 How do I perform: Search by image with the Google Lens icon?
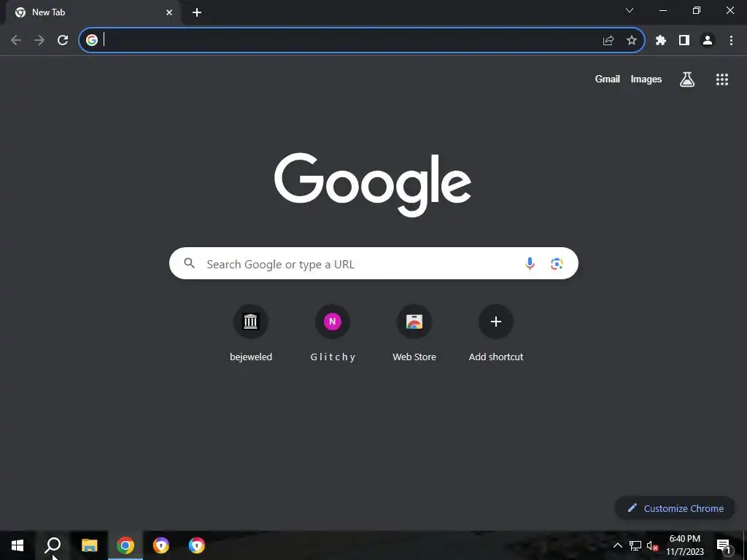pos(557,263)
